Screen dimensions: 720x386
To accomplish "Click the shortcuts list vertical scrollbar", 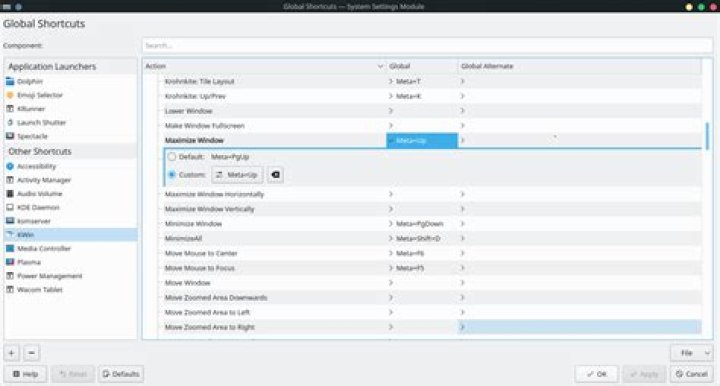I will point(707,136).
